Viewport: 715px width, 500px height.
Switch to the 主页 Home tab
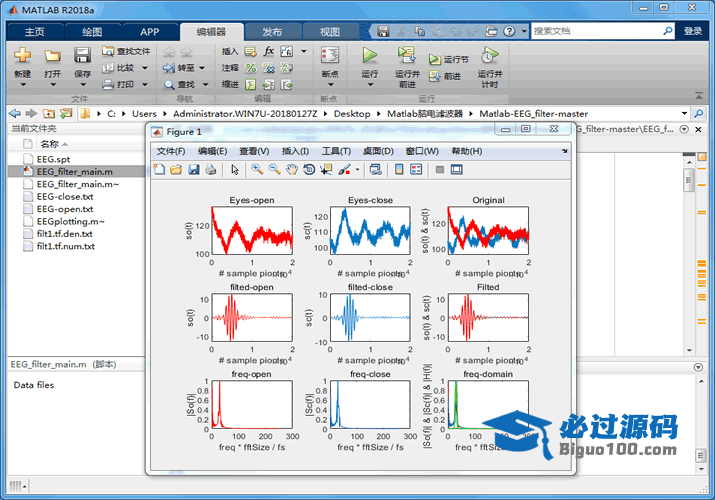coord(35,32)
